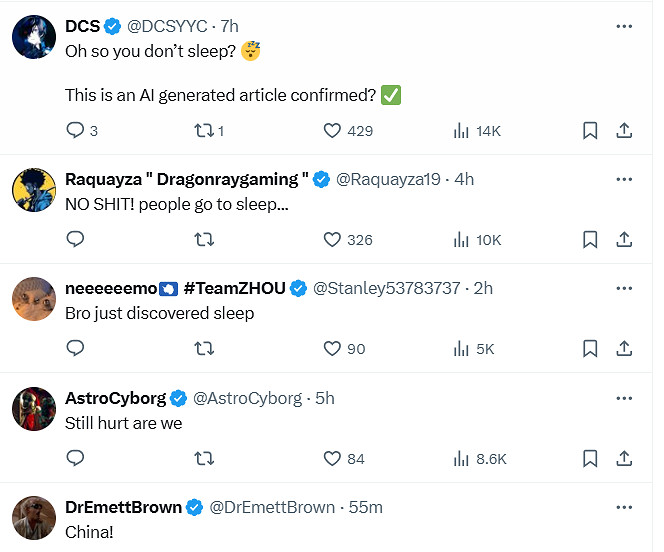664x552 pixels.
Task: Open more options on DrEmettBrown's tweet
Action: tap(624, 507)
